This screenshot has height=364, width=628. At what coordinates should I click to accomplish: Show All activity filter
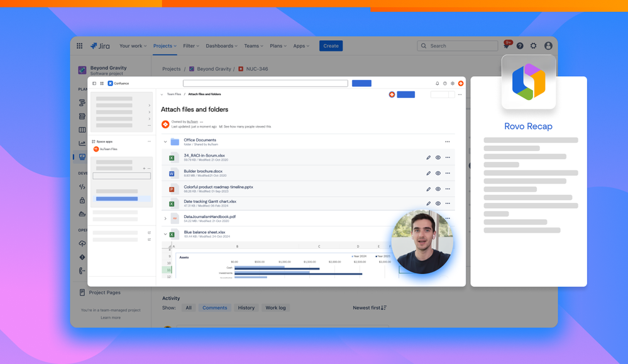(188, 307)
